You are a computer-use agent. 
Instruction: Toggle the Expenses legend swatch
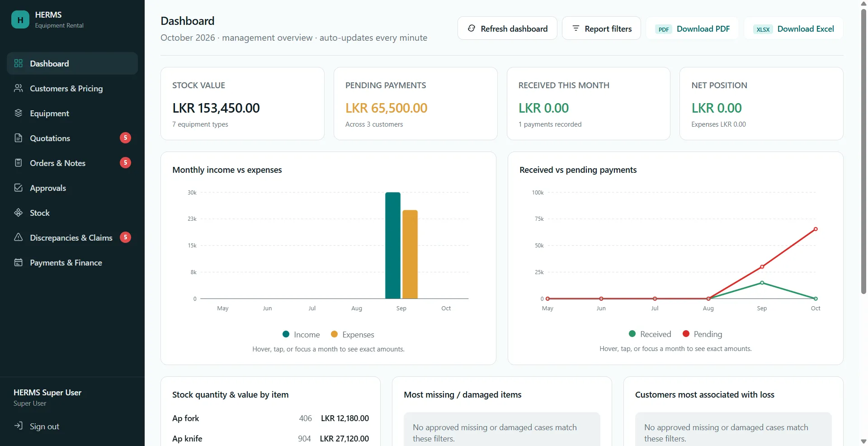tap(334, 334)
